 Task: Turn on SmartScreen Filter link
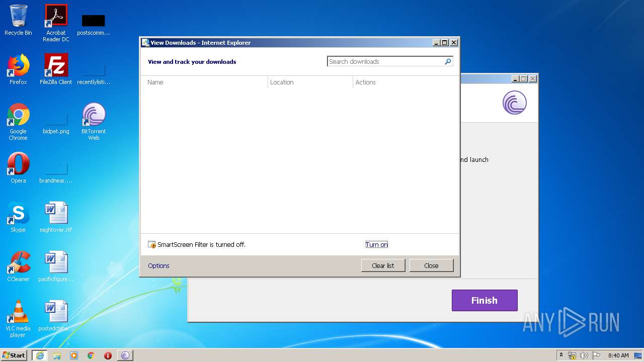tap(377, 244)
